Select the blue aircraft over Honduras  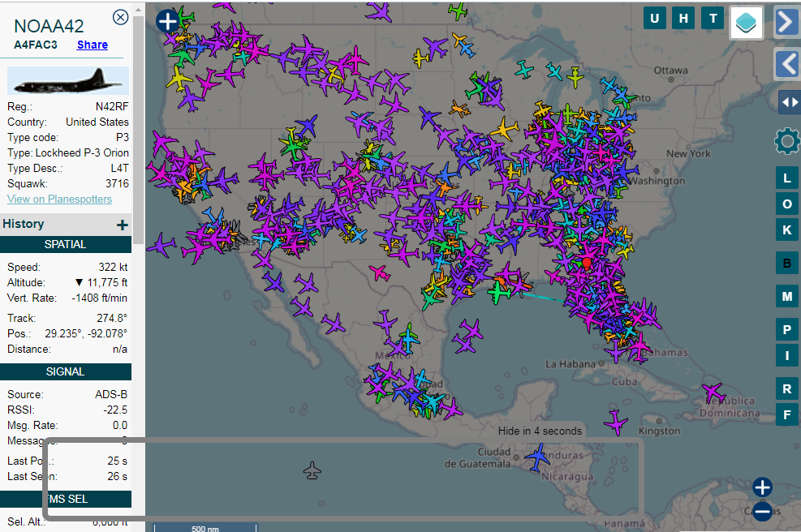click(x=537, y=457)
